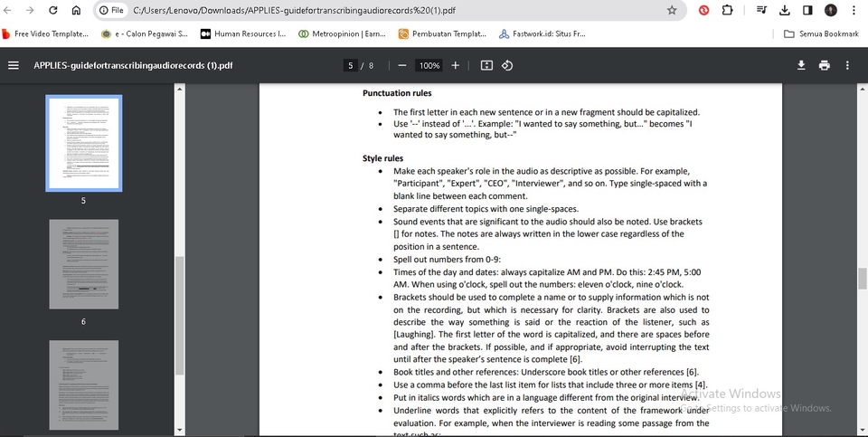Click the "Use a comma before the last list item" line
The height and width of the screenshot is (437, 868).
coord(551,385)
